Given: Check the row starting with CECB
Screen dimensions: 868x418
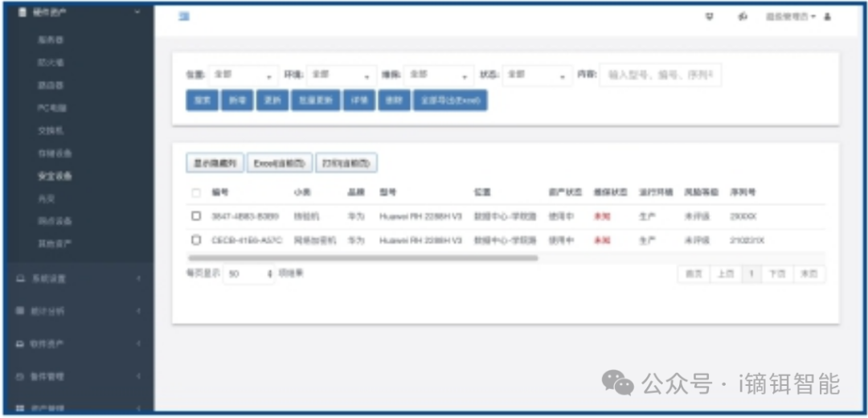Looking at the screenshot, I should pos(196,240).
